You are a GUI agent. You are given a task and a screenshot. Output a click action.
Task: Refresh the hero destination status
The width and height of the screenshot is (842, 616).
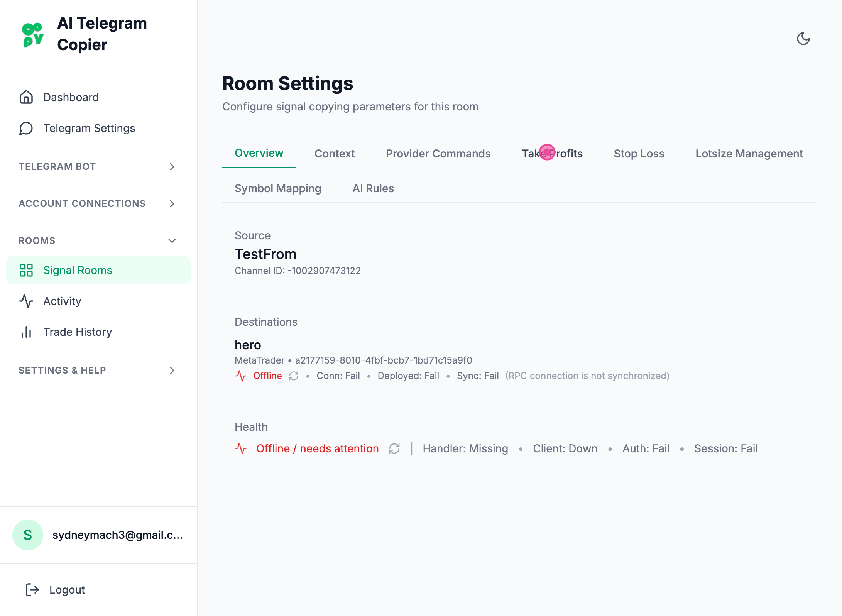(294, 376)
